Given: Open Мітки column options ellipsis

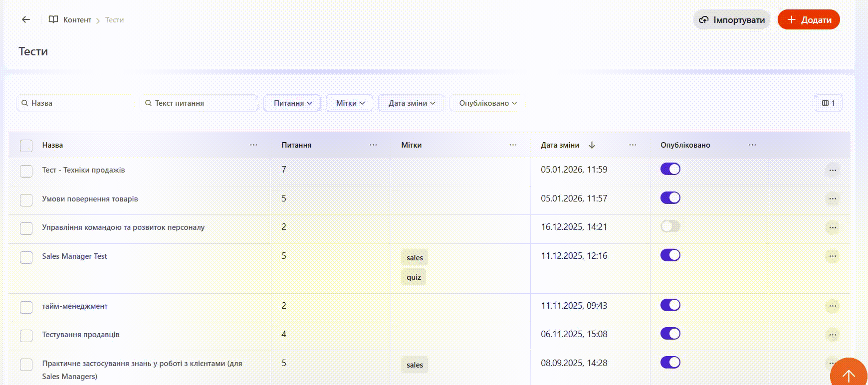Looking at the screenshot, I should (x=513, y=145).
